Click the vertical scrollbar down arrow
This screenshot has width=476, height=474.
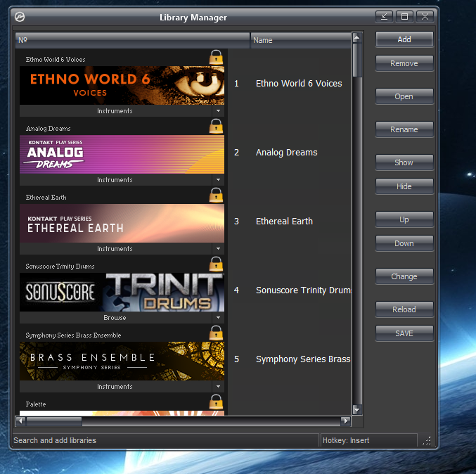[357, 409]
